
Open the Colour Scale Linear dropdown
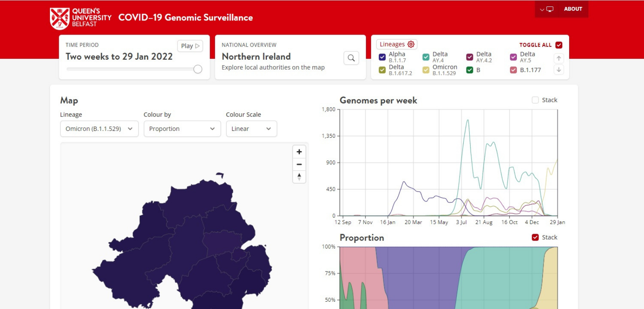tap(251, 129)
